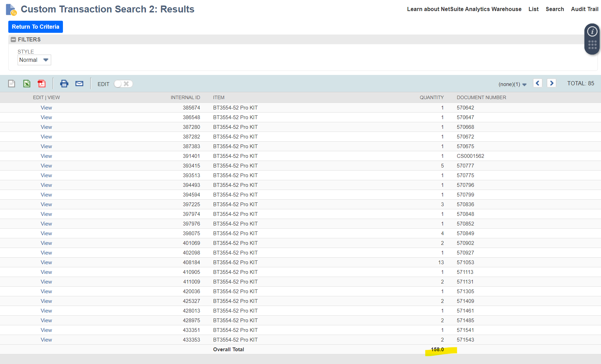Open the (none)(1) page range dropdown
The width and height of the screenshot is (601, 364).
point(512,84)
